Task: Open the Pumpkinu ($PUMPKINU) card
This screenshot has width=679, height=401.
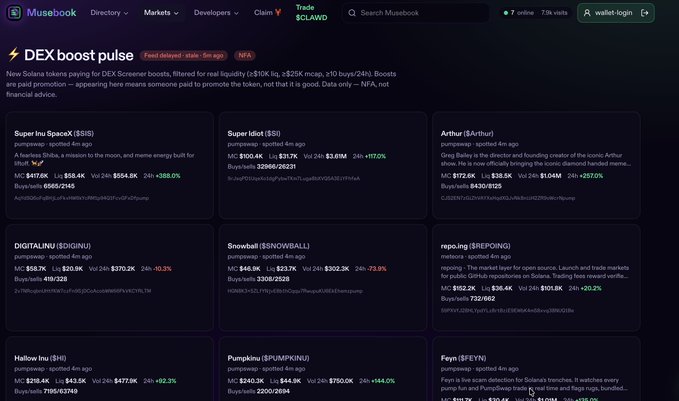Action: click(x=323, y=369)
